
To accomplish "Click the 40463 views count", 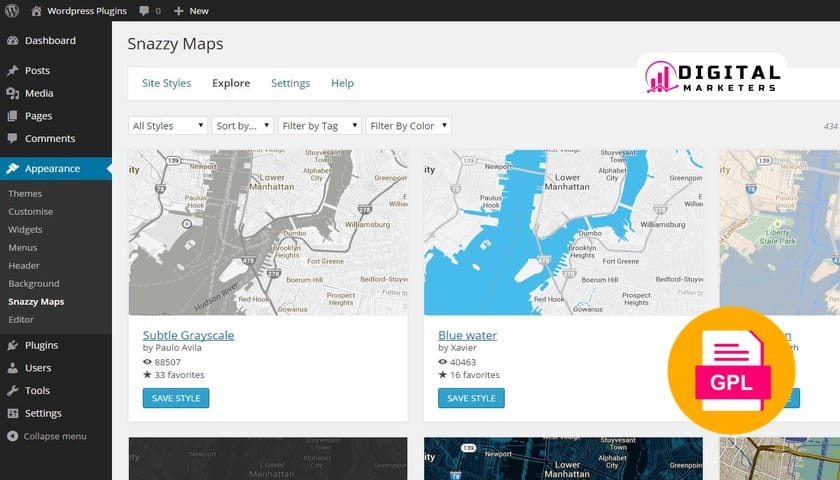I will coord(463,362).
